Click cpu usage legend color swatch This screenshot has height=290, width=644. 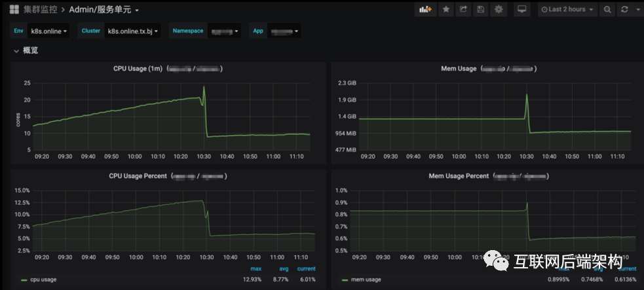(x=24, y=280)
